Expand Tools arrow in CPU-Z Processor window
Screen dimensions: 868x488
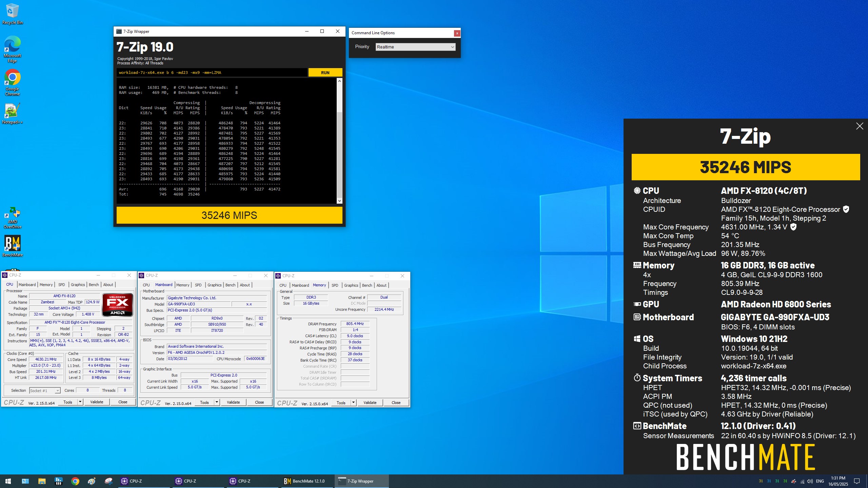coord(80,402)
